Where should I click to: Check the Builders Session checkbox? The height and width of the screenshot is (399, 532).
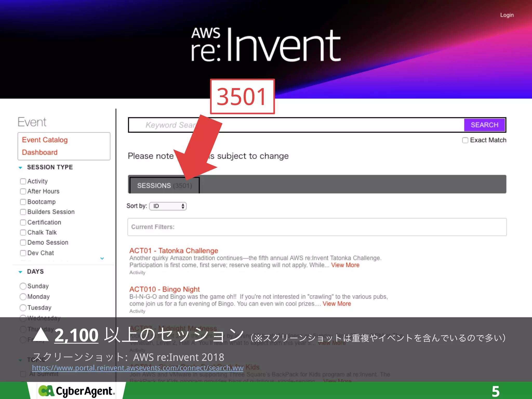click(23, 212)
